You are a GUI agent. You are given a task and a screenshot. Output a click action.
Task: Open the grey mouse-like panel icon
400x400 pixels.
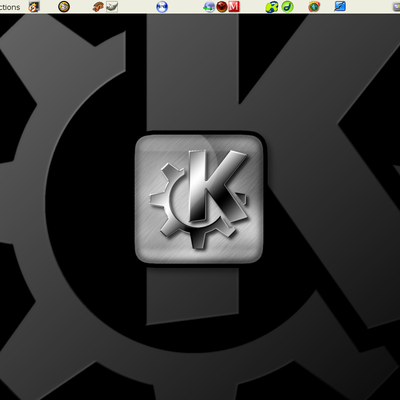point(112,7)
